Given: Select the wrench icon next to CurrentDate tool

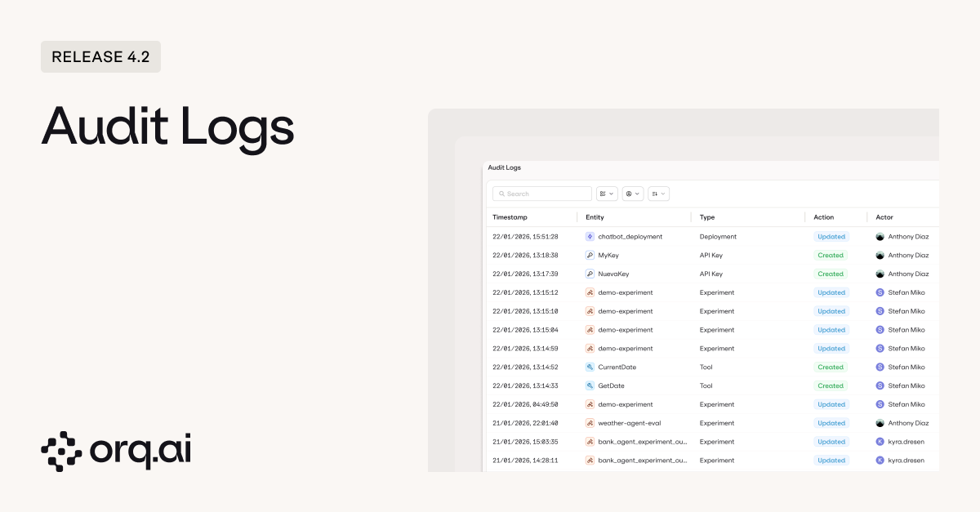Looking at the screenshot, I should tap(590, 367).
